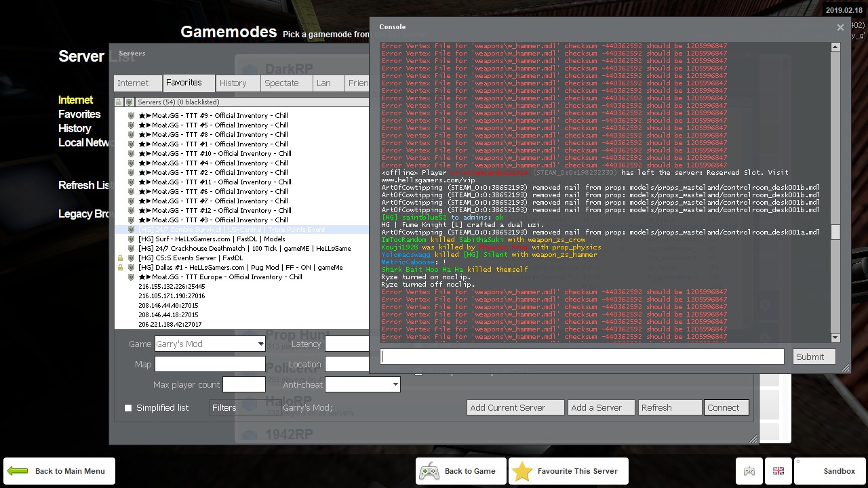The height and width of the screenshot is (488, 868).
Task: Focus the console command input field
Action: coord(582,357)
